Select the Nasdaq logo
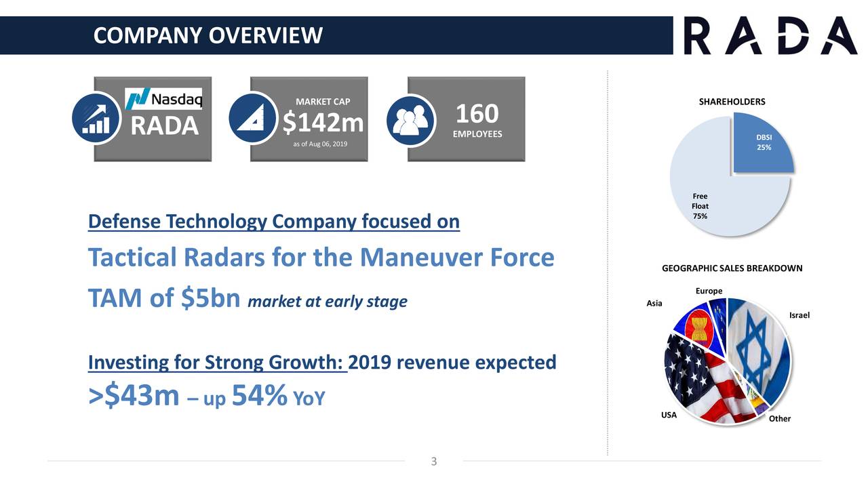The width and height of the screenshot is (868, 488). (x=165, y=98)
